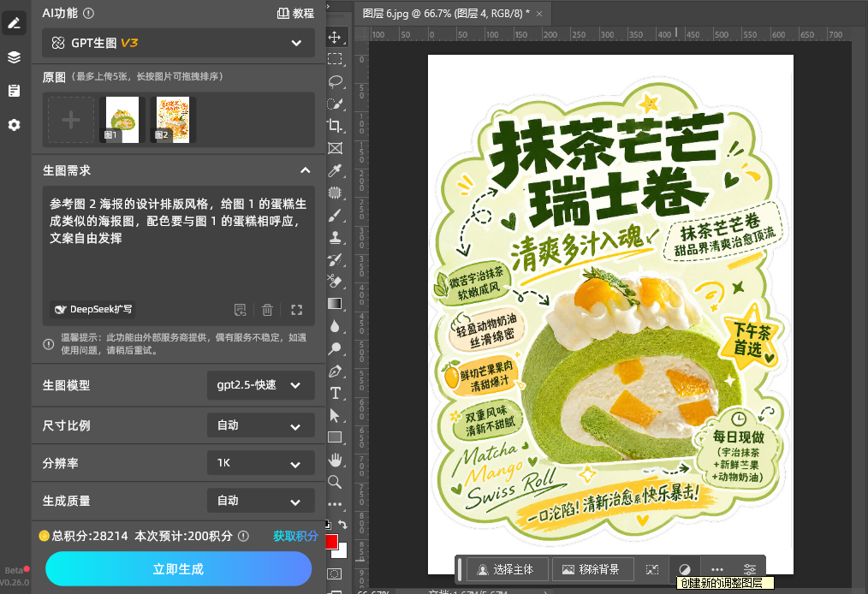Viewport: 868px width, 594px height.
Task: Click 选择主体 in the contextual taskbar
Action: pos(507,569)
